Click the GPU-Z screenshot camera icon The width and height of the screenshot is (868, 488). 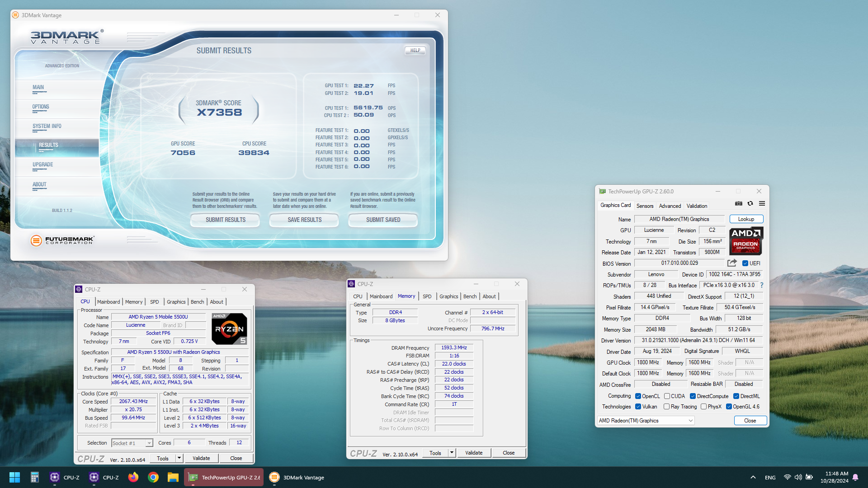click(x=739, y=204)
